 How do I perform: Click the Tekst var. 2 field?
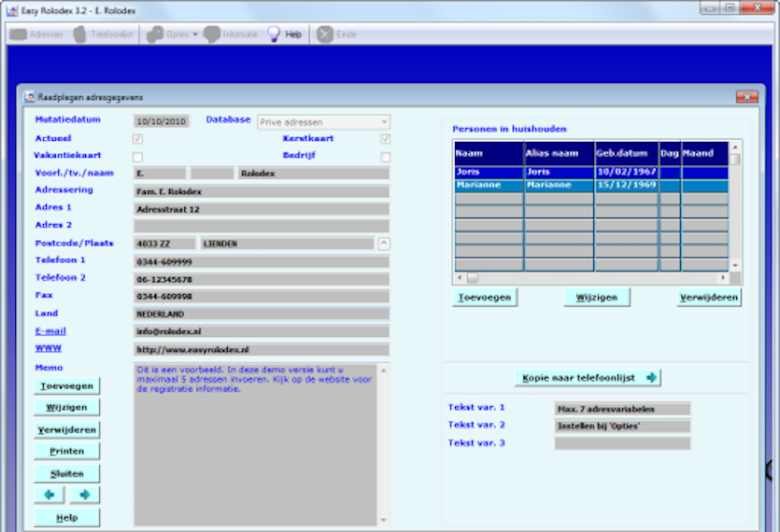[622, 427]
